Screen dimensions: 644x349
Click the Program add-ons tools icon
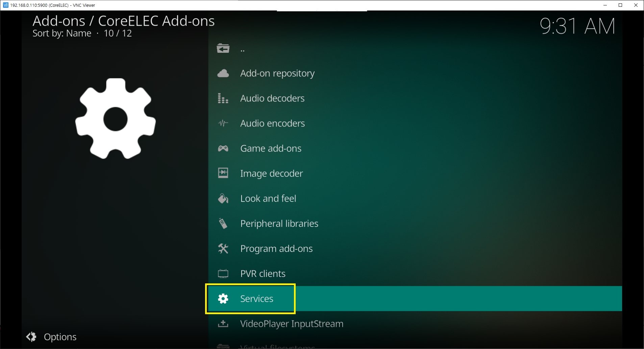click(x=223, y=249)
